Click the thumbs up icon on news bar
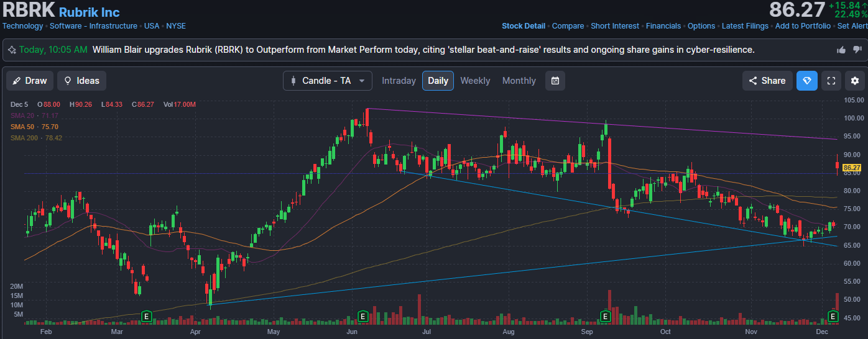The image size is (868, 339). pyautogui.click(x=841, y=50)
